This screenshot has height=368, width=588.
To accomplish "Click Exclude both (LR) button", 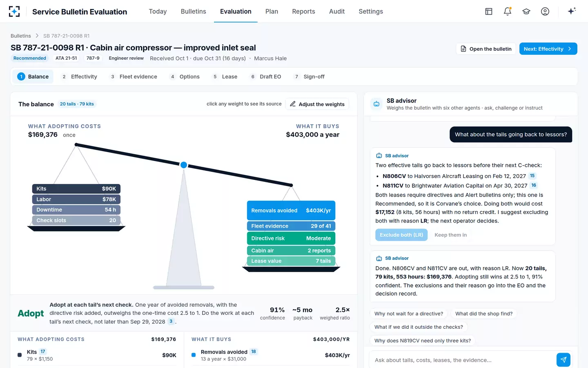I will (401, 235).
